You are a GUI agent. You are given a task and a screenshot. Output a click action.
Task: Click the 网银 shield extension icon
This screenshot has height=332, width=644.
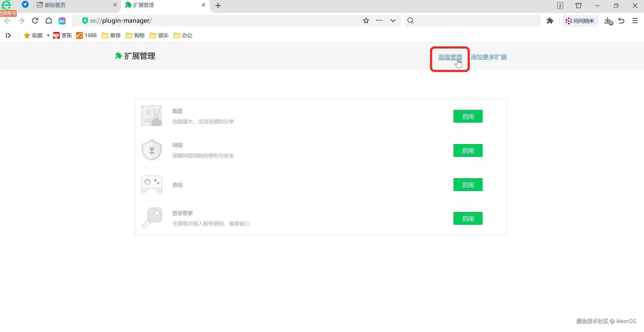[x=152, y=150]
